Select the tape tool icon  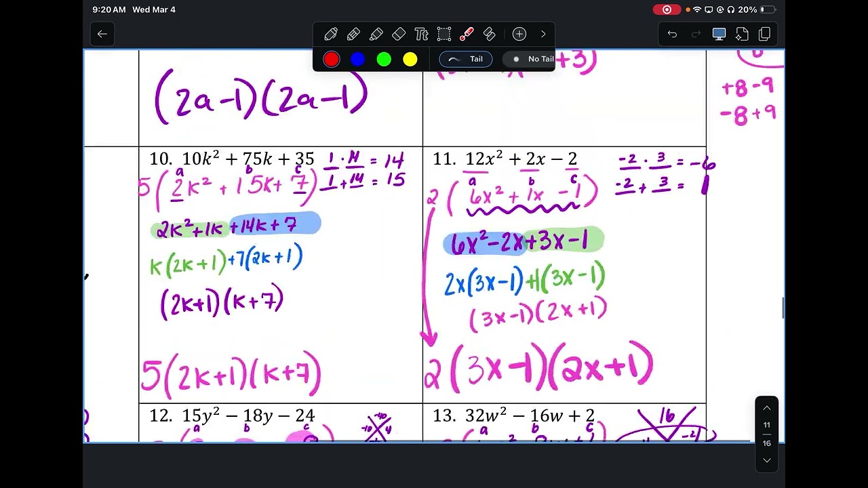coord(489,34)
